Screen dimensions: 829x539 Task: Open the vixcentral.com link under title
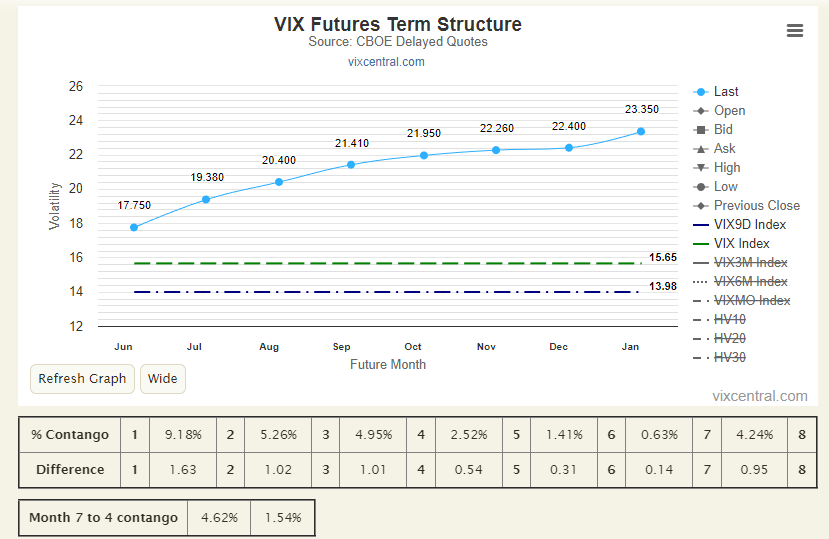coord(386,62)
